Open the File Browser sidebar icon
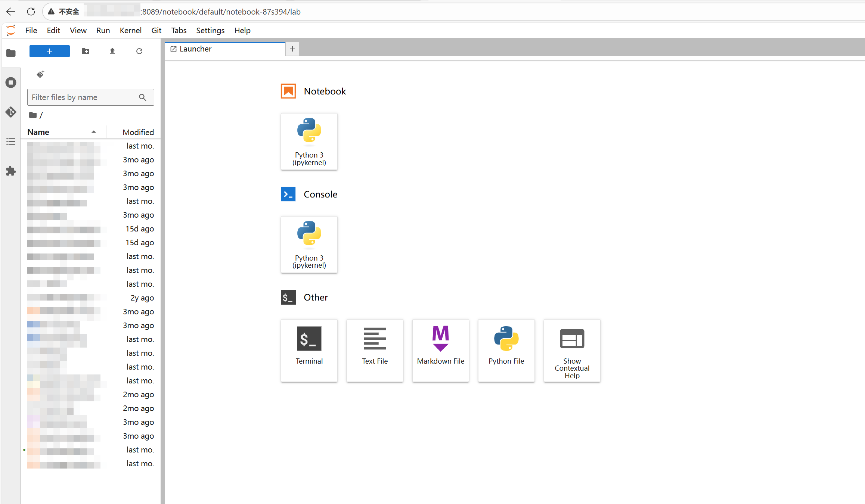This screenshot has height=504, width=865. (x=11, y=53)
